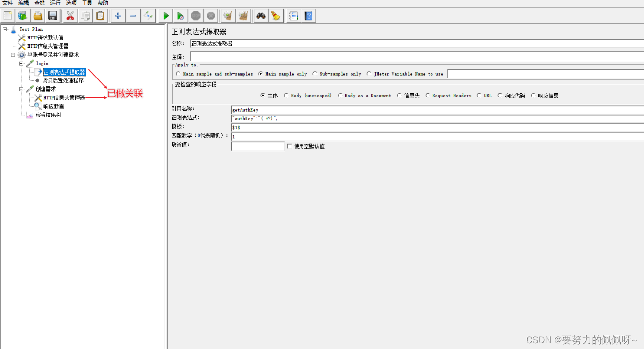Open the 选项 menu
The width and height of the screenshot is (644, 349).
click(71, 3)
